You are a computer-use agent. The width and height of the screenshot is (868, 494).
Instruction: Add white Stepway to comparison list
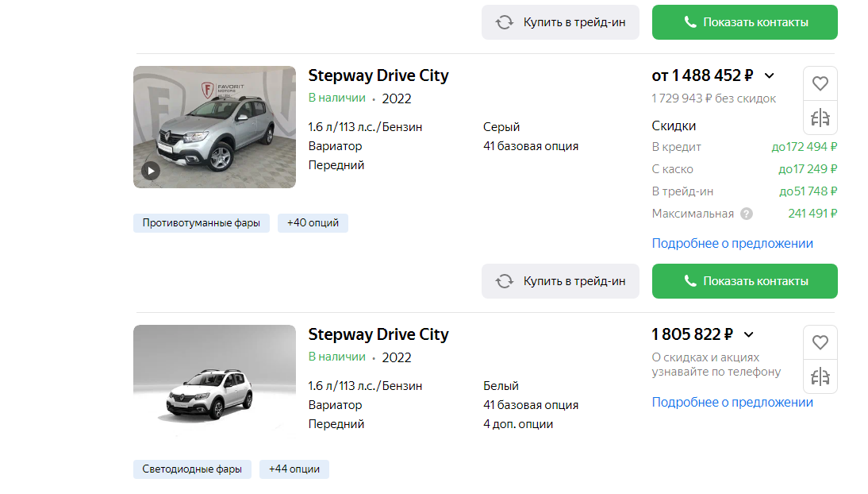tap(820, 376)
